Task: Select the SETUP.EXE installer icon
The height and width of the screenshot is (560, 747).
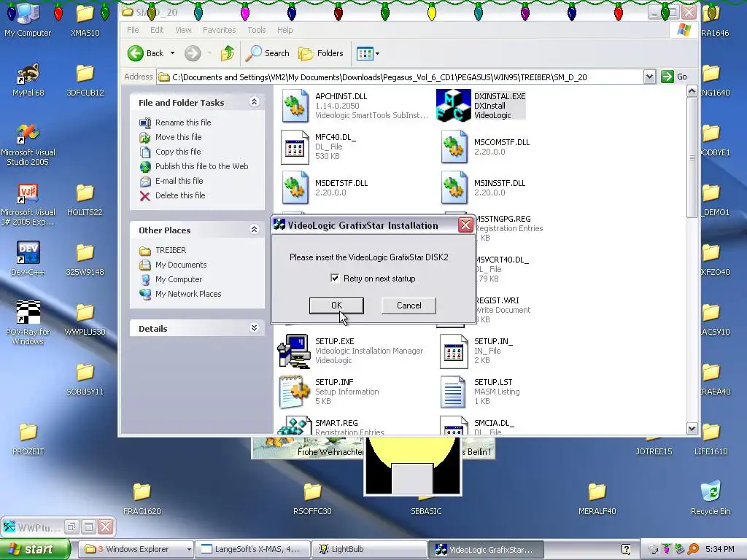Action: (294, 351)
